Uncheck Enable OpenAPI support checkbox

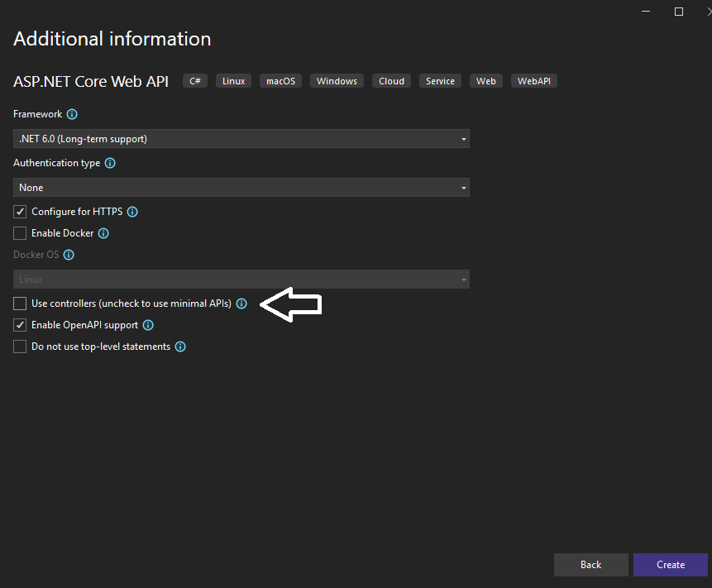point(20,325)
